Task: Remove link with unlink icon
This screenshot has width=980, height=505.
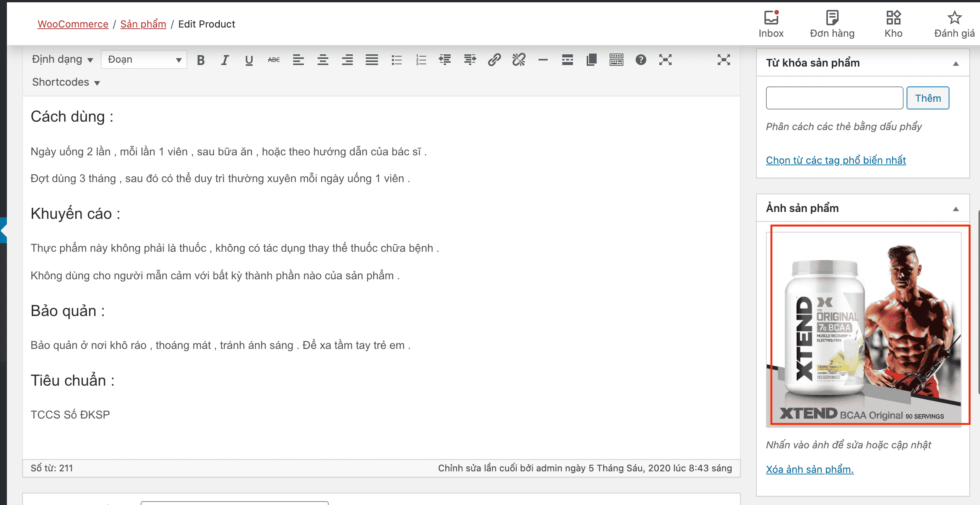Action: [519, 60]
